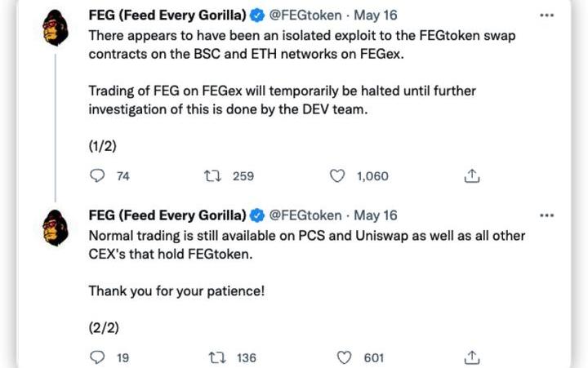Like the first tweet with 1,060 likes
The image size is (588, 368).
(x=338, y=175)
